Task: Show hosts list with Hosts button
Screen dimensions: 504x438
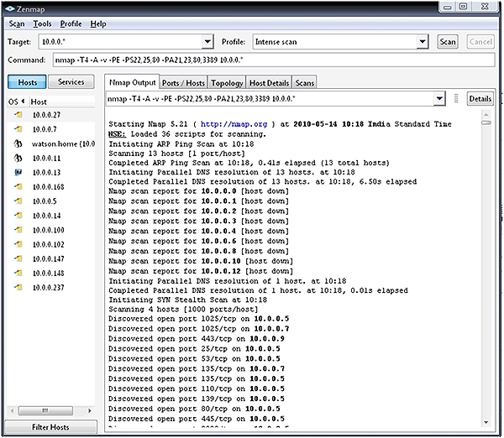Action: (x=28, y=82)
